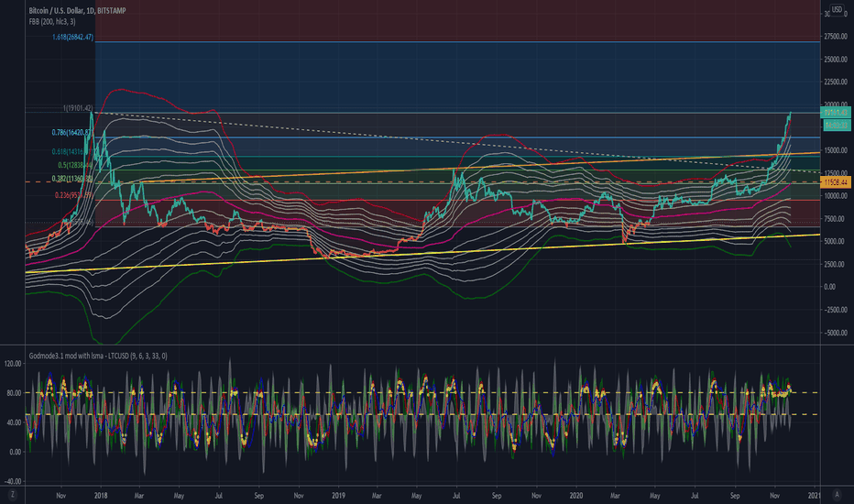854x504 pixels.
Task: Open the USD currency selector
Action: click(x=837, y=10)
